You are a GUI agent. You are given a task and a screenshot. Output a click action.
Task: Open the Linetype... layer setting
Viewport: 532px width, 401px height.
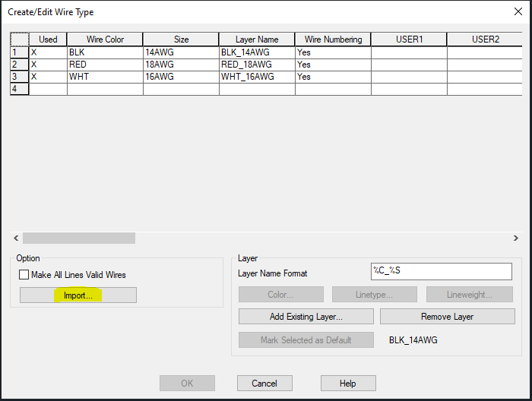374,294
